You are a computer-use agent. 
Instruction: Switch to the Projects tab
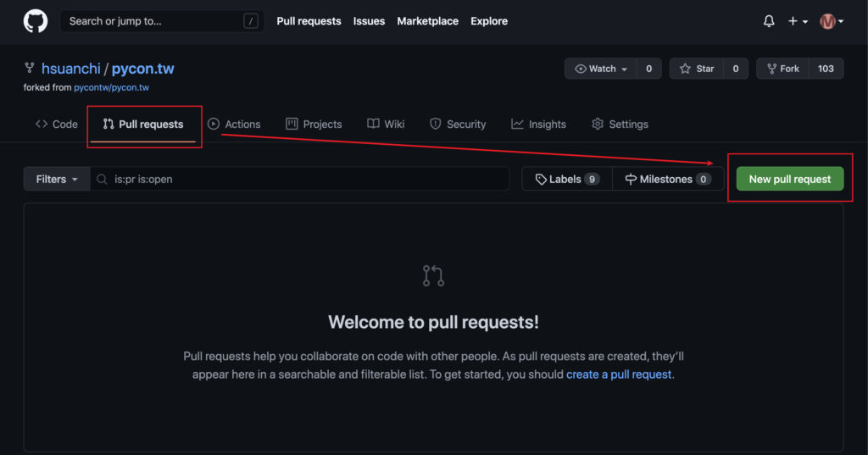314,124
